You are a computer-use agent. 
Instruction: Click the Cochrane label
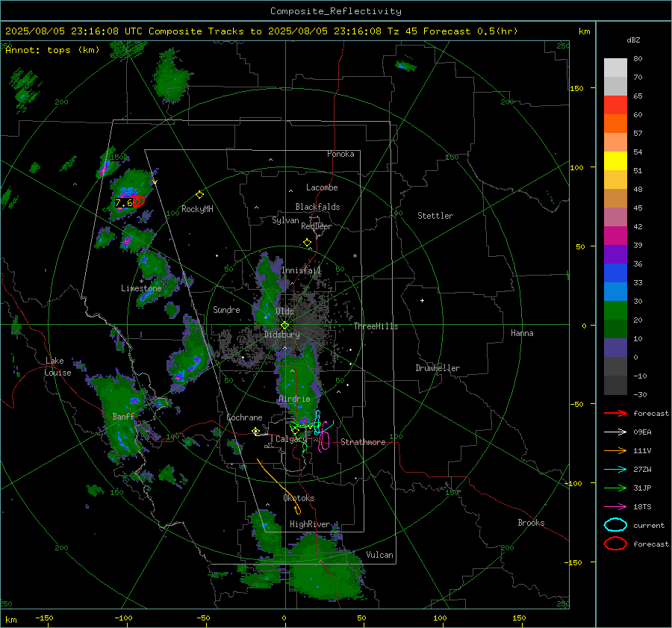[x=244, y=417]
